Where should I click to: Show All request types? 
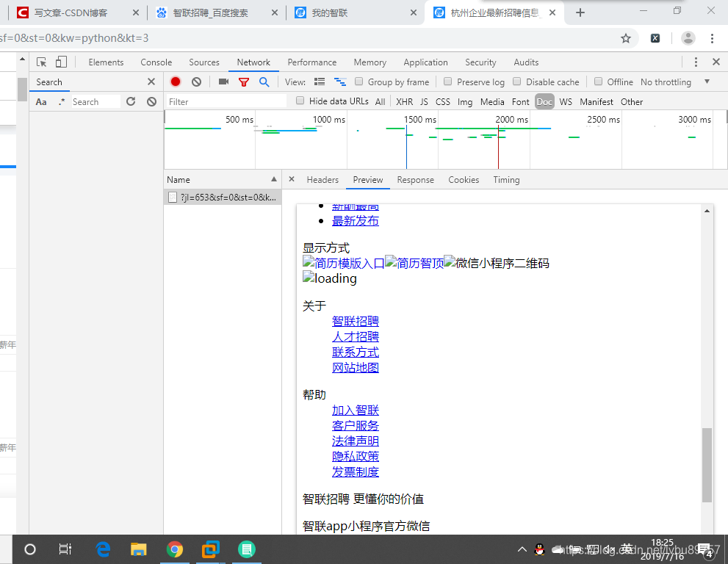coord(381,101)
